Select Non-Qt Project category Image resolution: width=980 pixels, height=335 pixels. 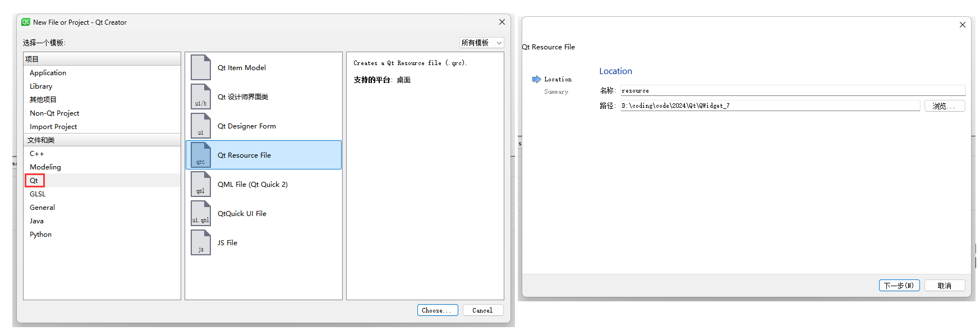102,113
